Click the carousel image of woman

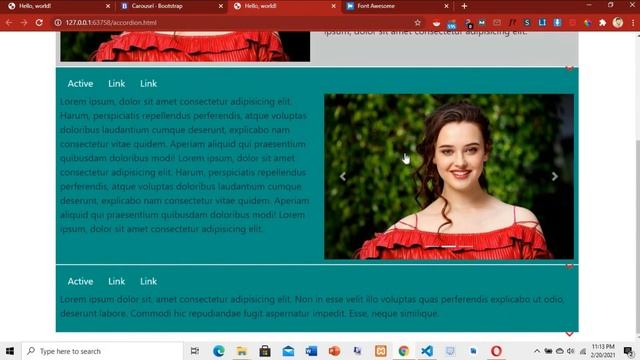click(x=449, y=177)
